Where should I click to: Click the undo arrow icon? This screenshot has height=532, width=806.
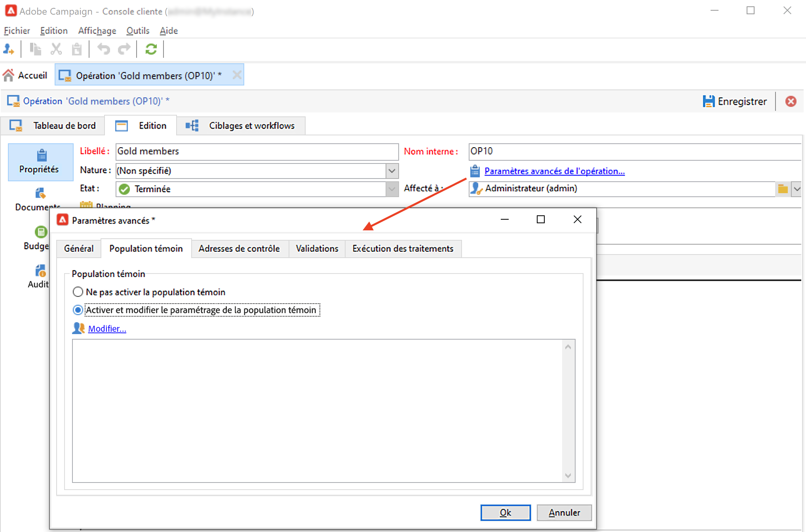click(103, 49)
